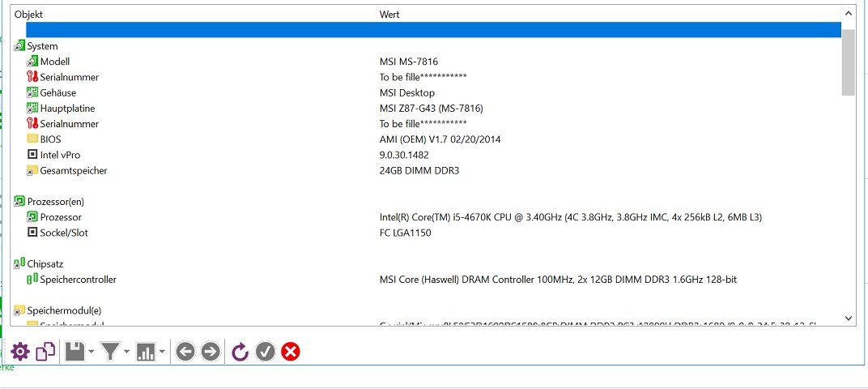Click the Prozessor(en) category icon
868x389 pixels.
[x=19, y=201]
